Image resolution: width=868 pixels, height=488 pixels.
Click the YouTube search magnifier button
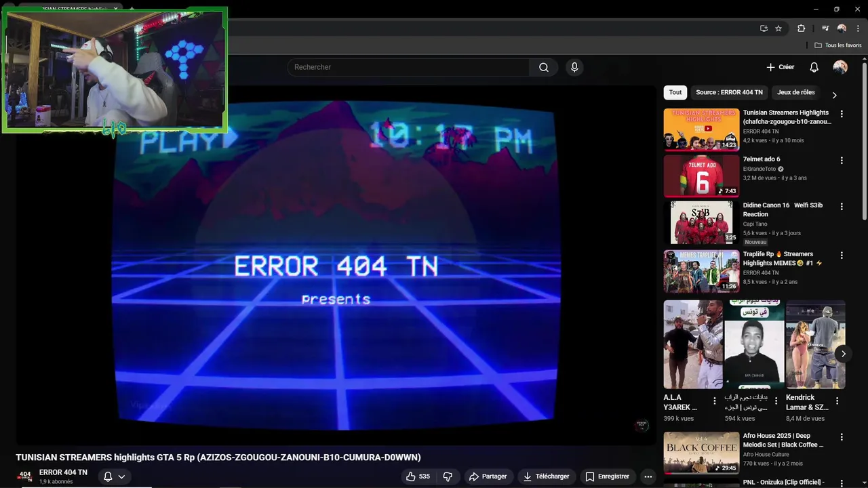pos(544,67)
